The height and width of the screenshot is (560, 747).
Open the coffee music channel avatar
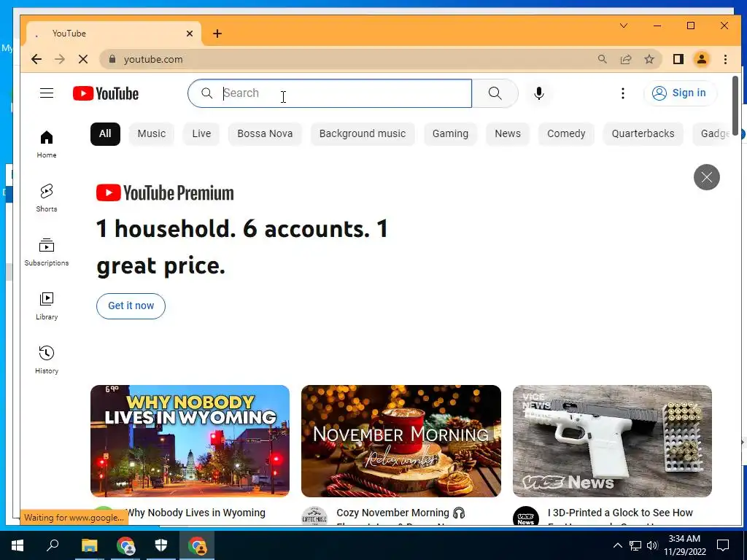314,516
